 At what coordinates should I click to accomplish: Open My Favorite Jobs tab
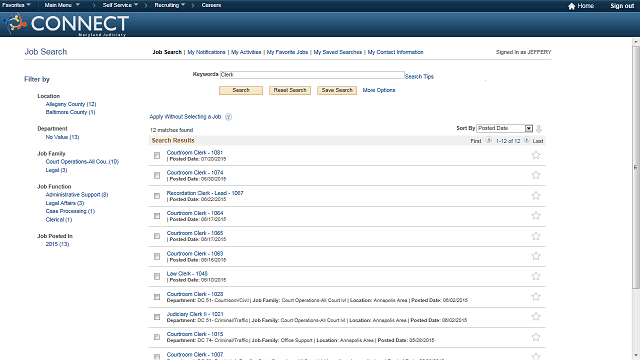pos(287,52)
